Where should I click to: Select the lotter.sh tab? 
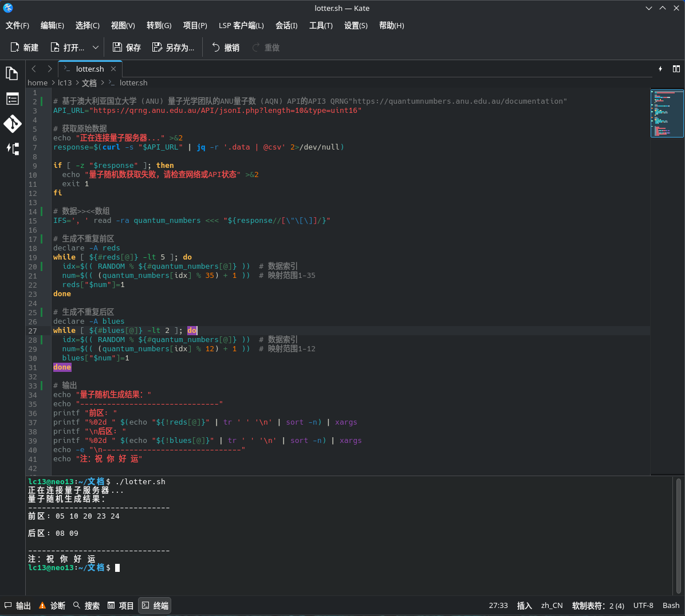(x=89, y=69)
